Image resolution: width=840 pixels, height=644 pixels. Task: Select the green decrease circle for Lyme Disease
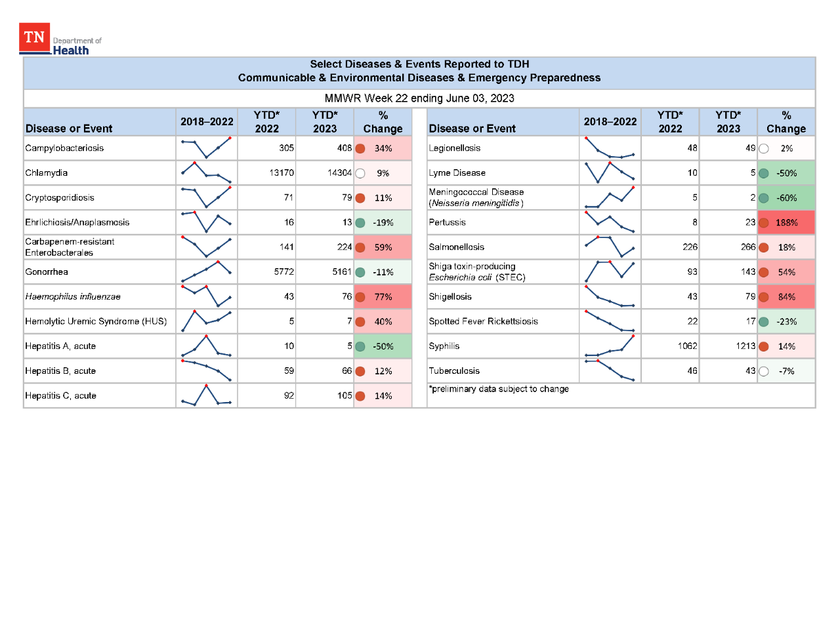point(764,172)
